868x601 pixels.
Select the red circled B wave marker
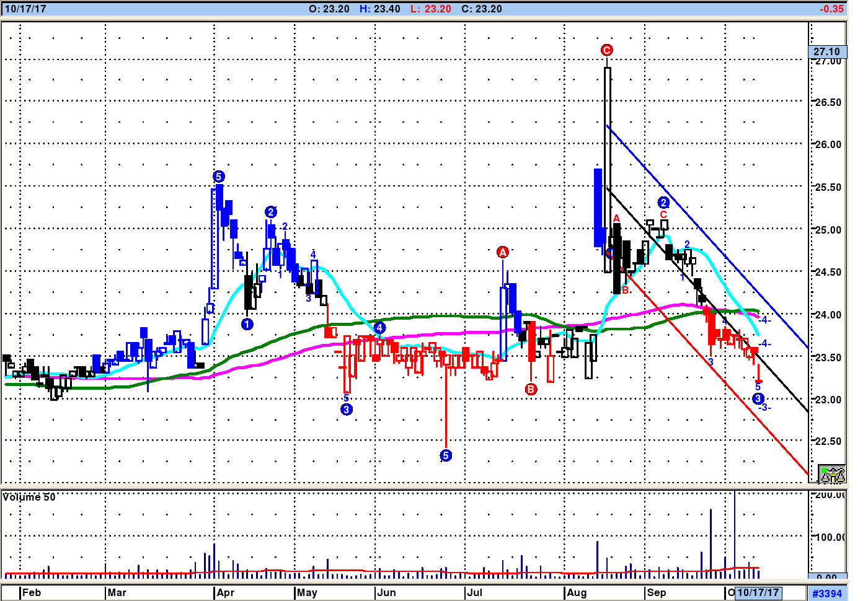tap(531, 389)
